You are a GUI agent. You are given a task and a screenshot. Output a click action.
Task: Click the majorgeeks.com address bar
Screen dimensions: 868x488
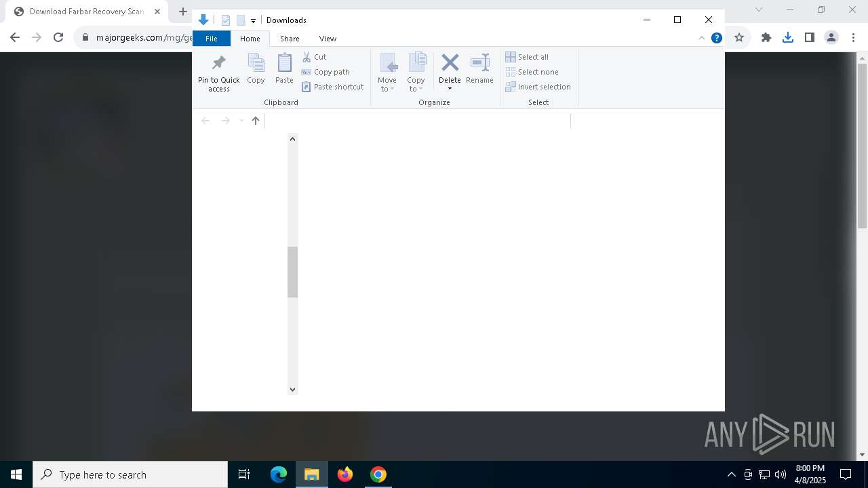144,38
